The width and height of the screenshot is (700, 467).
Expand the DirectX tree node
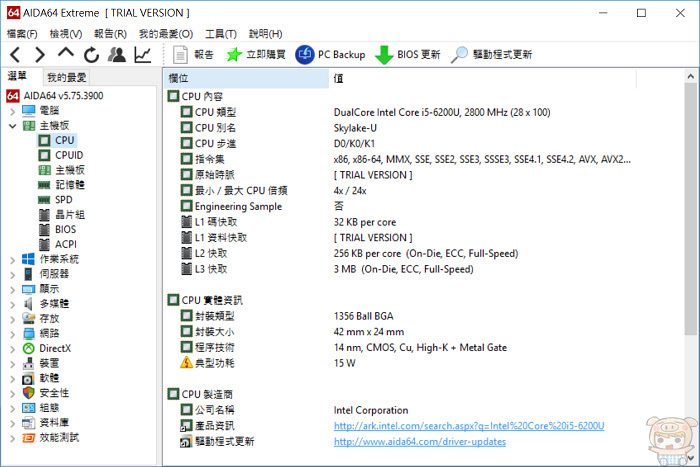pos(12,349)
